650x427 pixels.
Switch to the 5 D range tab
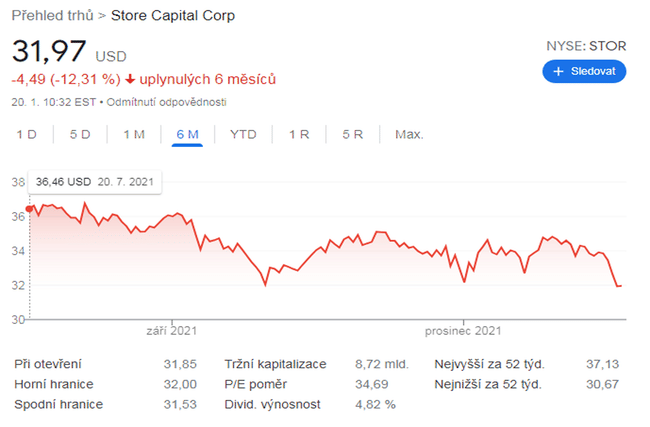coord(80,134)
